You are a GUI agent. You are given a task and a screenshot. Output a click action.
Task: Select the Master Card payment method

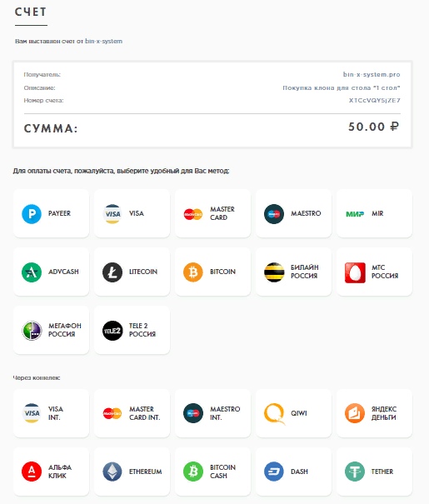click(212, 213)
